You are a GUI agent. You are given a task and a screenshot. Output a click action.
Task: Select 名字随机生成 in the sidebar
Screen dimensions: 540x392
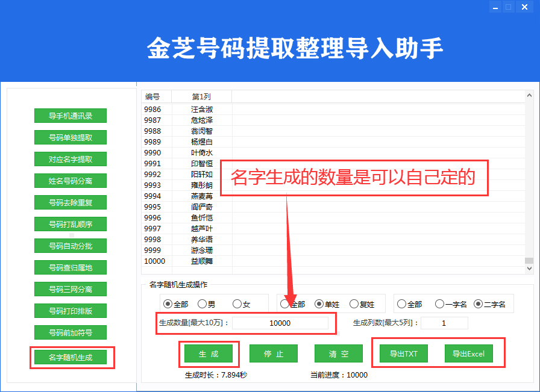pyautogui.click(x=71, y=357)
